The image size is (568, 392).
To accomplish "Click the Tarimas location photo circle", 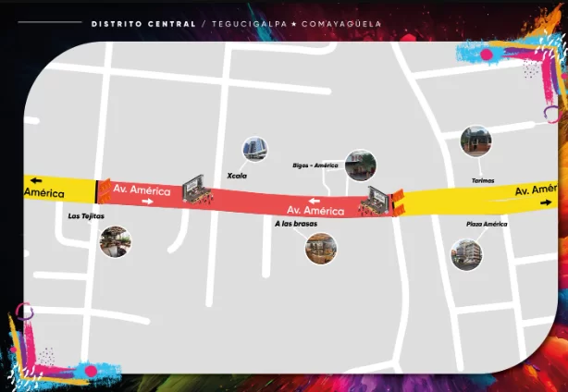I will click(x=476, y=141).
